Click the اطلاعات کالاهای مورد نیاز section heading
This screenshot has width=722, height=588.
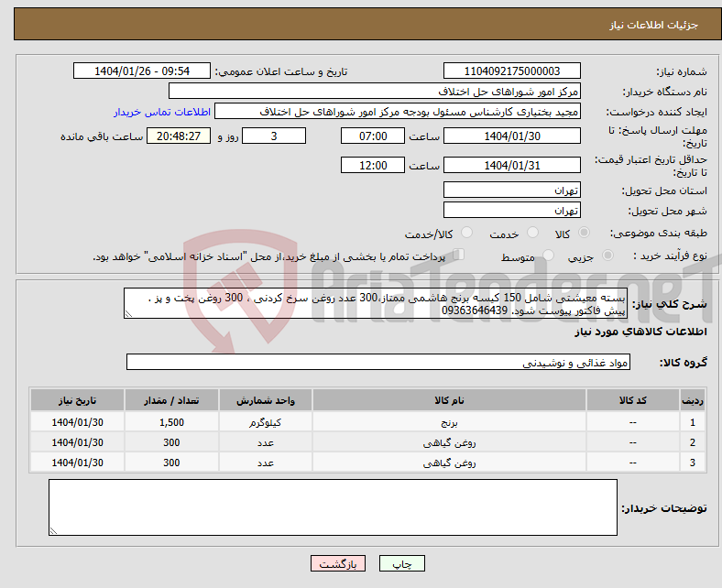640,332
